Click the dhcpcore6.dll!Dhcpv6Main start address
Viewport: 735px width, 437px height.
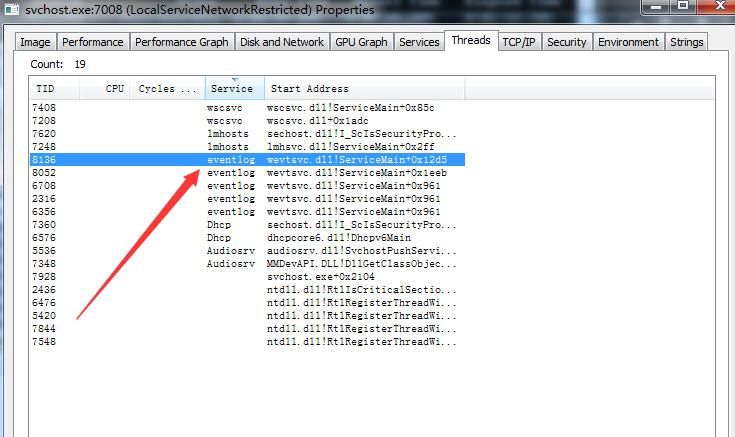[339, 238]
